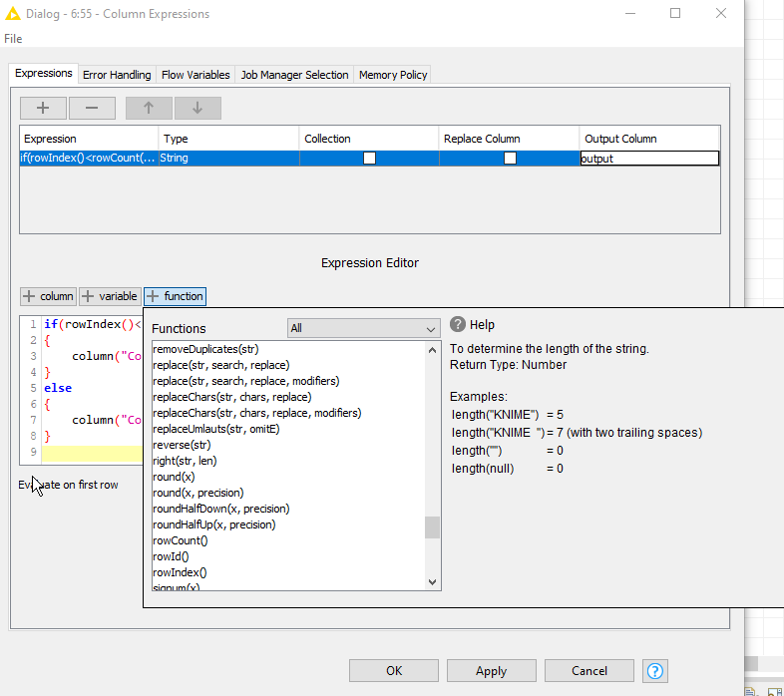Select replace(str, search, replace, modifiers) function
Screen dimensions: 784x696
tap(288, 381)
